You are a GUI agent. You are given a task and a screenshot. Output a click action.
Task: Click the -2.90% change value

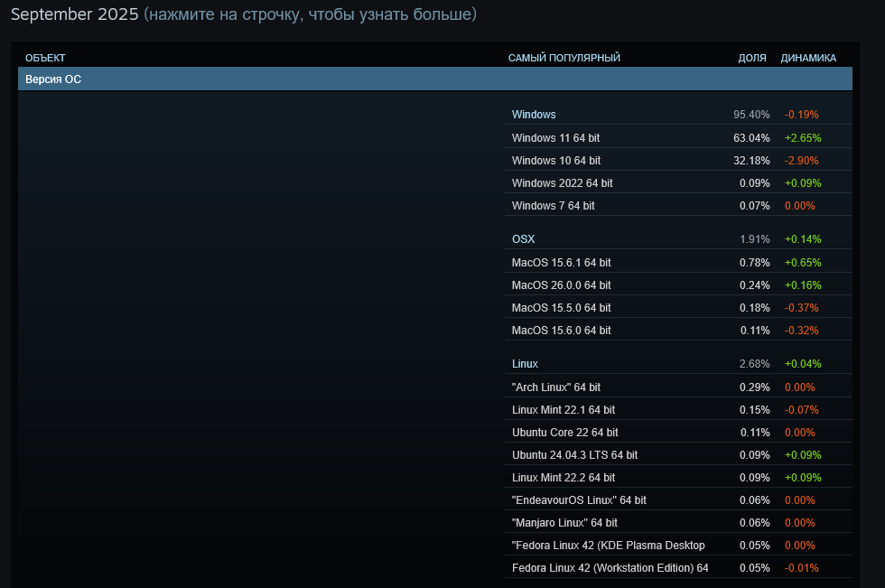point(802,160)
